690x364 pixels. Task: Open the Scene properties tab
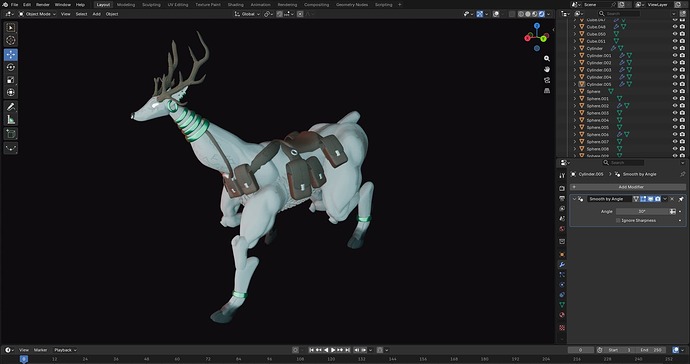(x=562, y=219)
